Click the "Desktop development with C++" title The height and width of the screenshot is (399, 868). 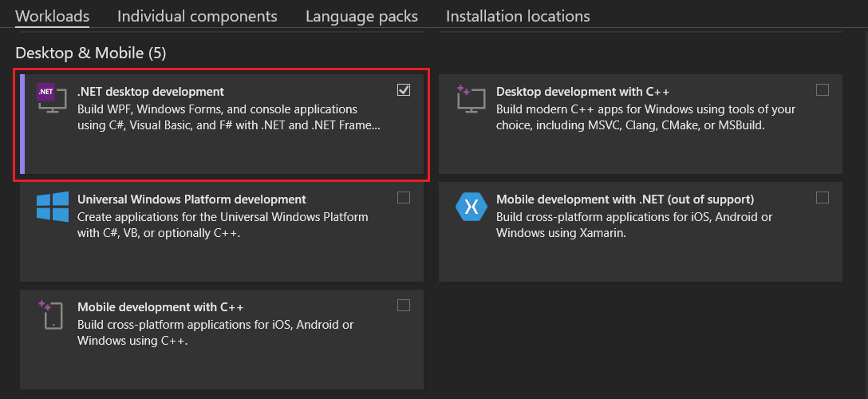[x=582, y=92]
